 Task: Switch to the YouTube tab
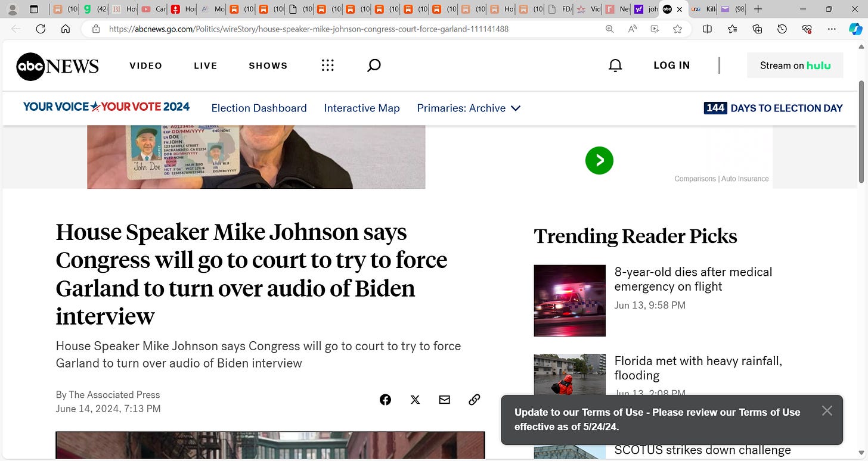[154, 9]
